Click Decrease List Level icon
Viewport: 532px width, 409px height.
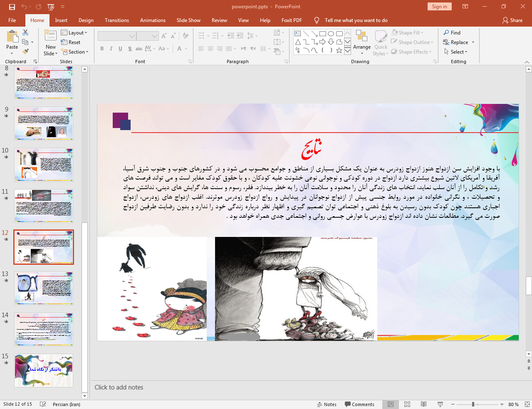(231, 36)
